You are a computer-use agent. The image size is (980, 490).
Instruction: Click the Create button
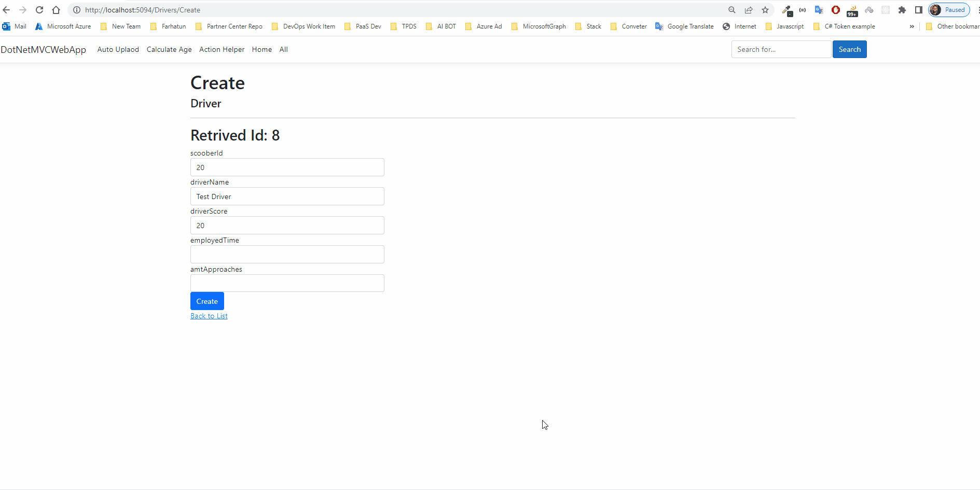206,301
